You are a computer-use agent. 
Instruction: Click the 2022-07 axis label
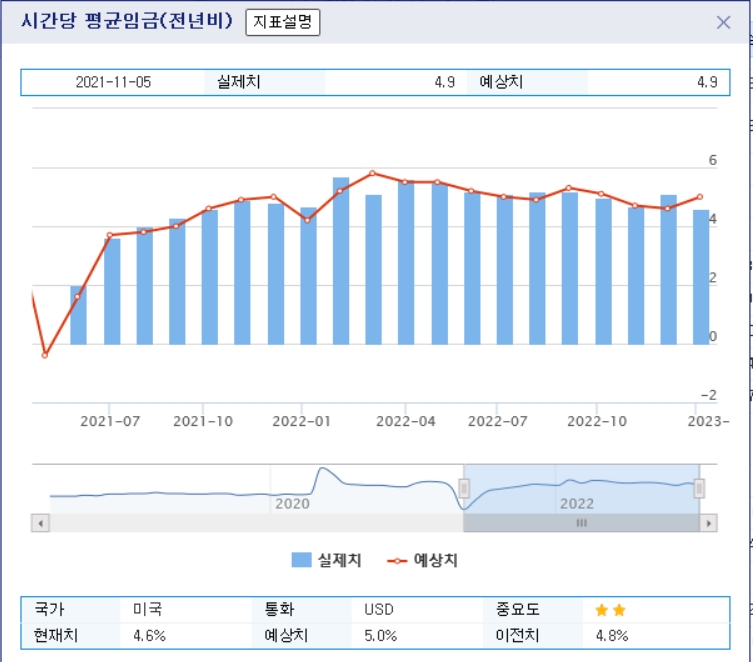[498, 421]
